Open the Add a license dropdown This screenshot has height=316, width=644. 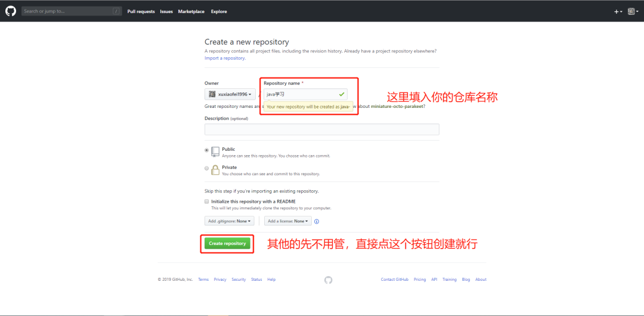click(x=288, y=221)
